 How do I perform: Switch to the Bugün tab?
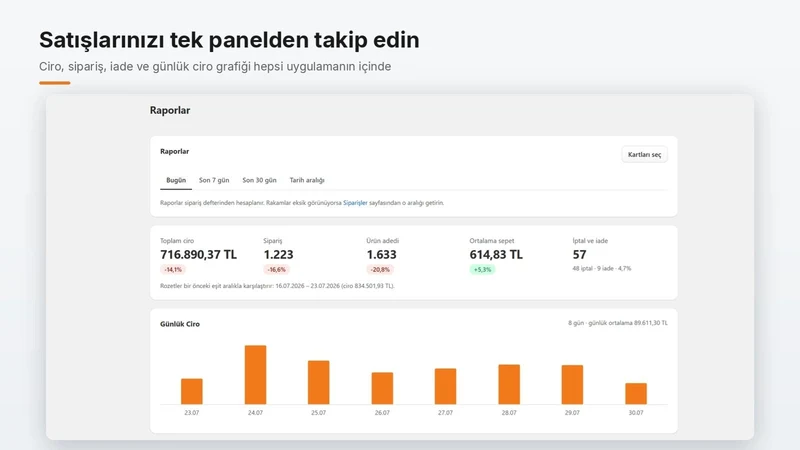point(176,180)
